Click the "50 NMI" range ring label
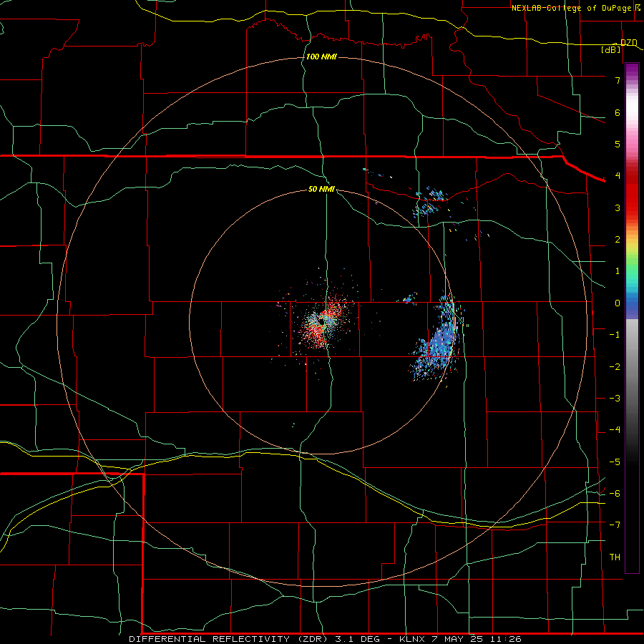Viewport: 644px width, 644px height. [321, 189]
